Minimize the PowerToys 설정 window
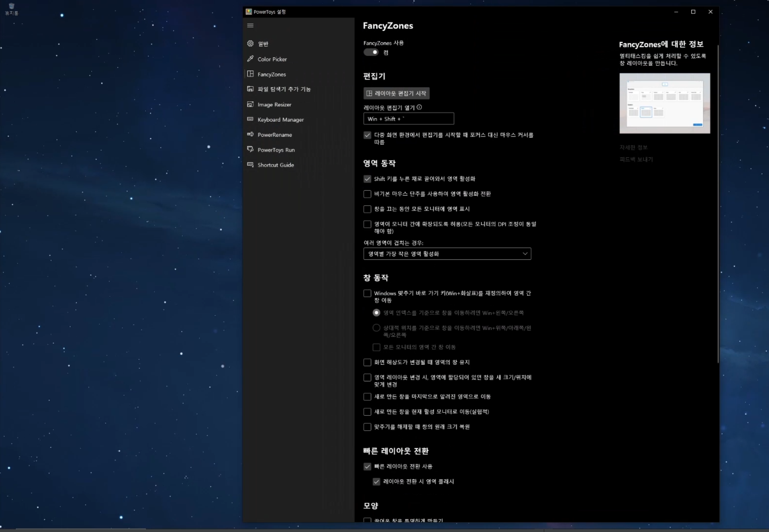Viewport: 769px width, 532px height. click(676, 12)
